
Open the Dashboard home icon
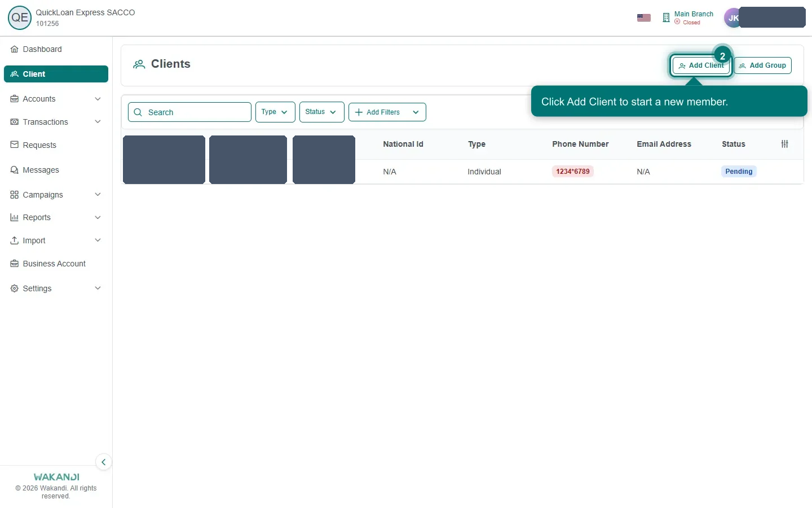pos(15,50)
